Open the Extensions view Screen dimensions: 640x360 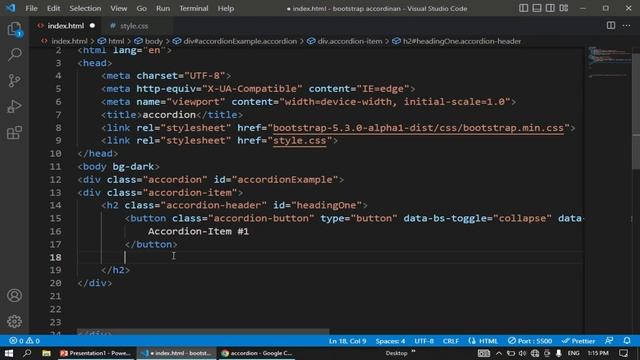tap(14, 133)
